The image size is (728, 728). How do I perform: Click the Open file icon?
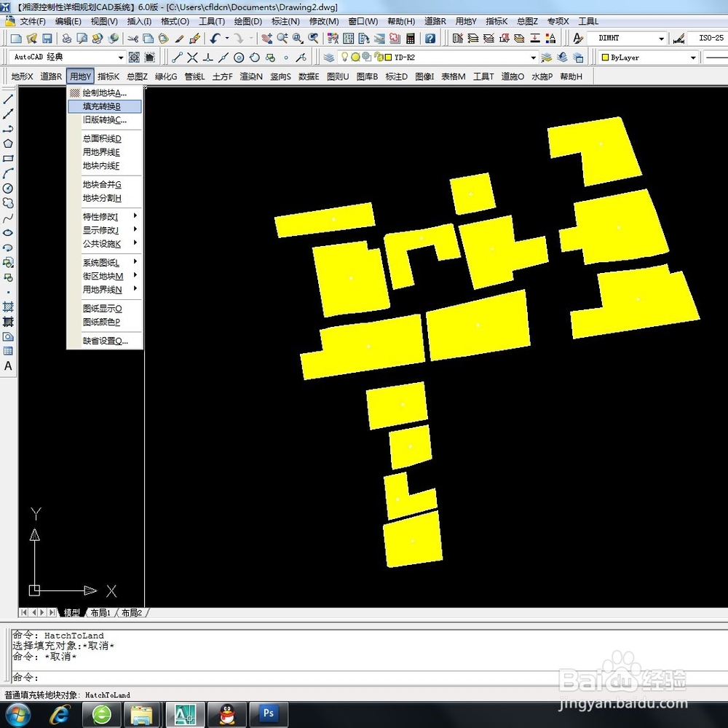click(x=31, y=39)
